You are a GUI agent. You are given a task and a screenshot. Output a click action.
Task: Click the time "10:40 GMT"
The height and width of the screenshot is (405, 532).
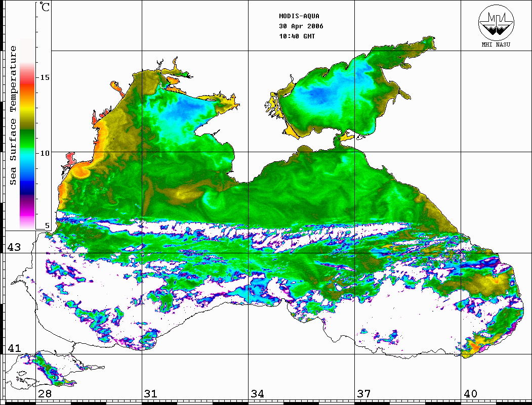click(x=297, y=36)
